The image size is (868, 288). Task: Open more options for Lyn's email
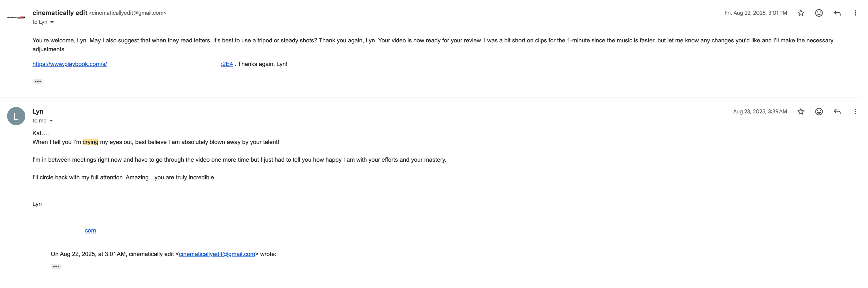[855, 112]
